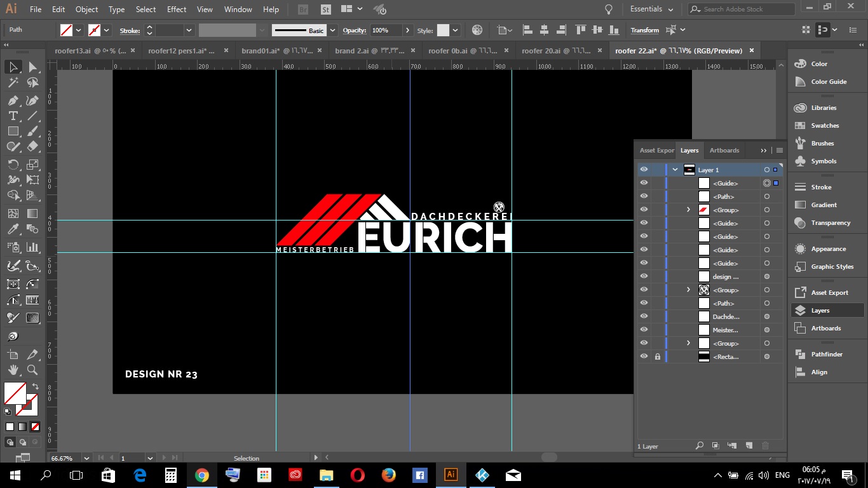Toggle visibility of the <Recta...> layer

coord(644,356)
